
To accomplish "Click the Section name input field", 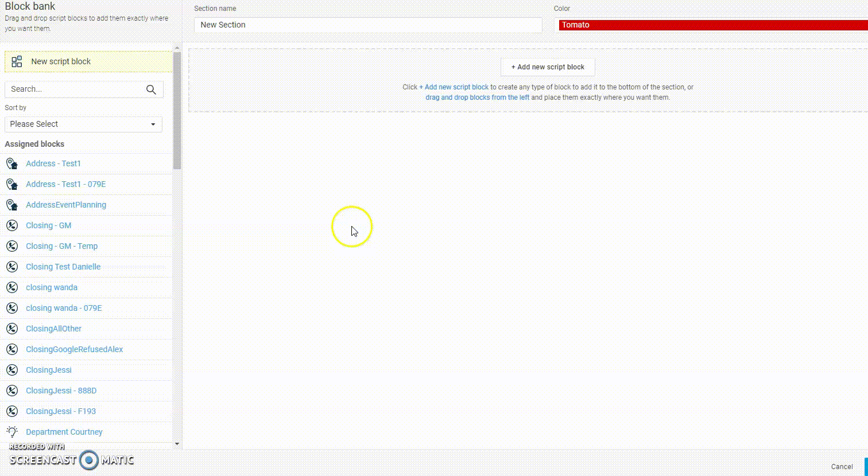I will (367, 25).
